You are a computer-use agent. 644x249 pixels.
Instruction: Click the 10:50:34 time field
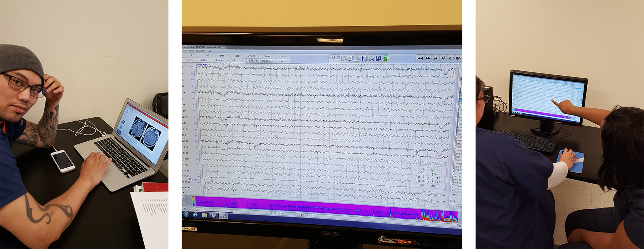tap(252, 60)
